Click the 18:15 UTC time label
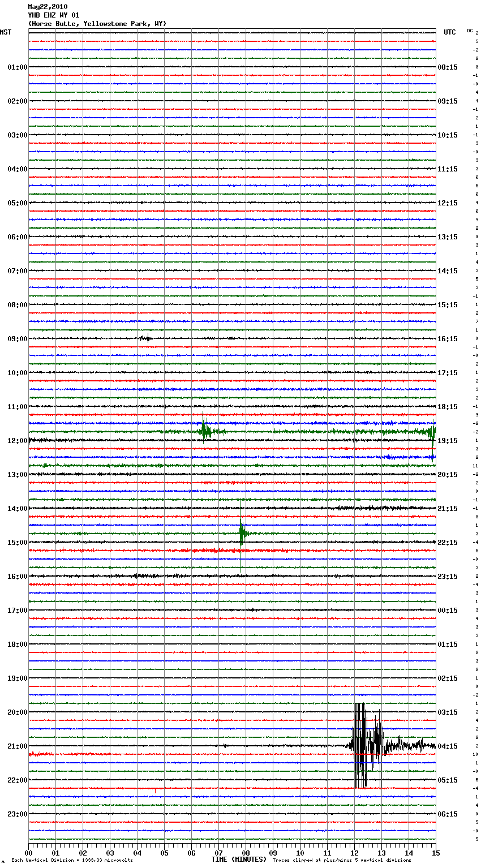Screen dimensions: 481x868 pyautogui.click(x=448, y=407)
